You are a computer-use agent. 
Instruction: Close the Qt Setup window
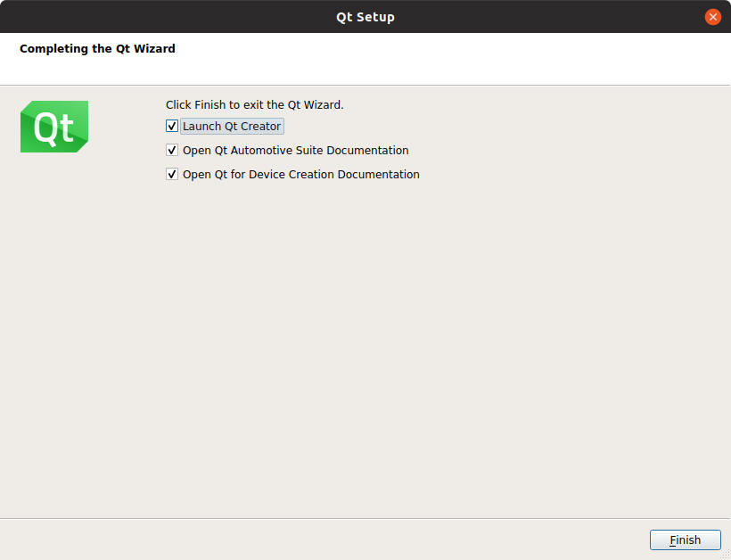coord(712,17)
